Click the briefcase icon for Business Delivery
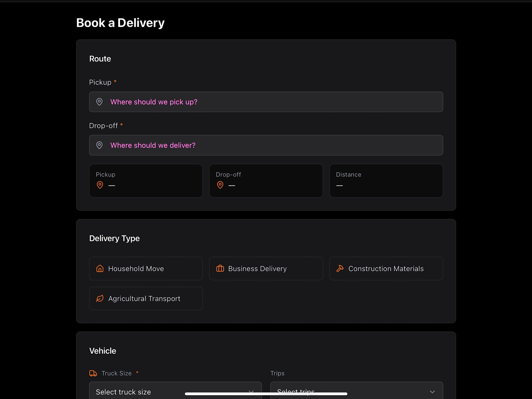This screenshot has height=399, width=532. tap(220, 268)
